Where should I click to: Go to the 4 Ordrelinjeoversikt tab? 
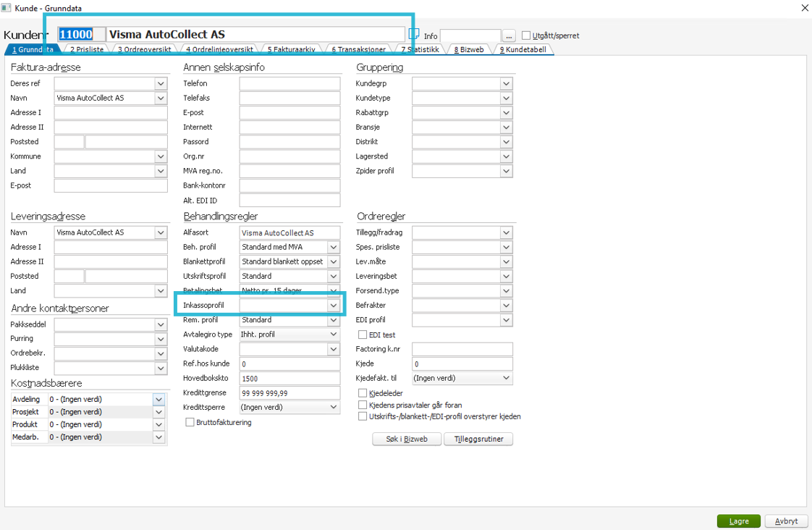219,49
